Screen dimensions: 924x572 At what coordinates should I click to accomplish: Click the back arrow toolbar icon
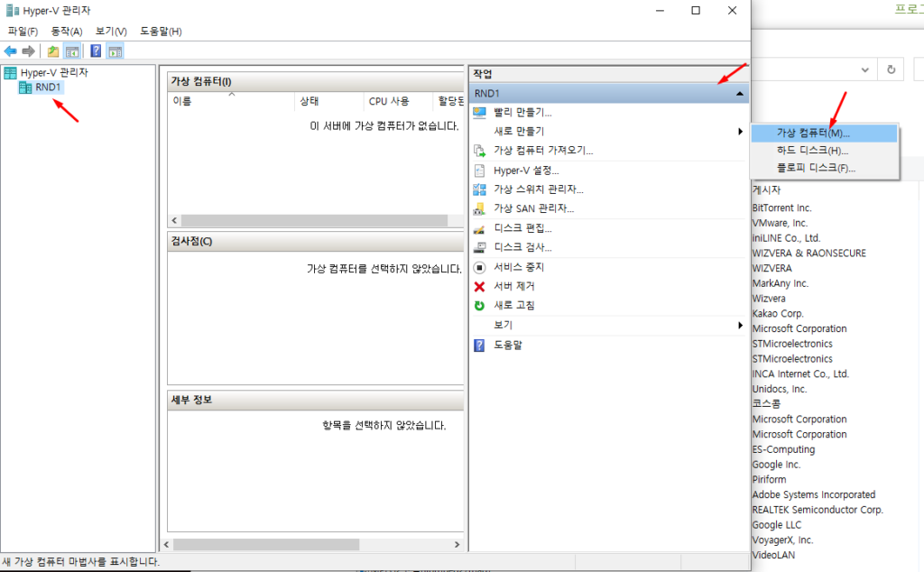click(x=10, y=51)
